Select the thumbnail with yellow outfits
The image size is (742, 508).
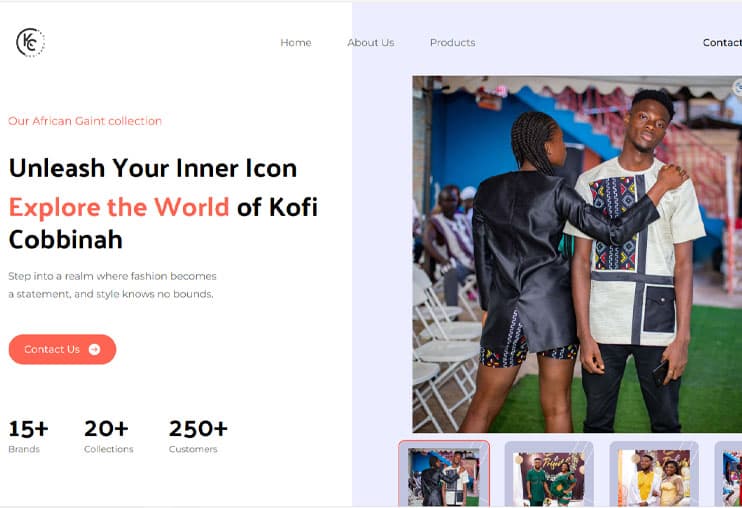pyautogui.click(x=654, y=474)
